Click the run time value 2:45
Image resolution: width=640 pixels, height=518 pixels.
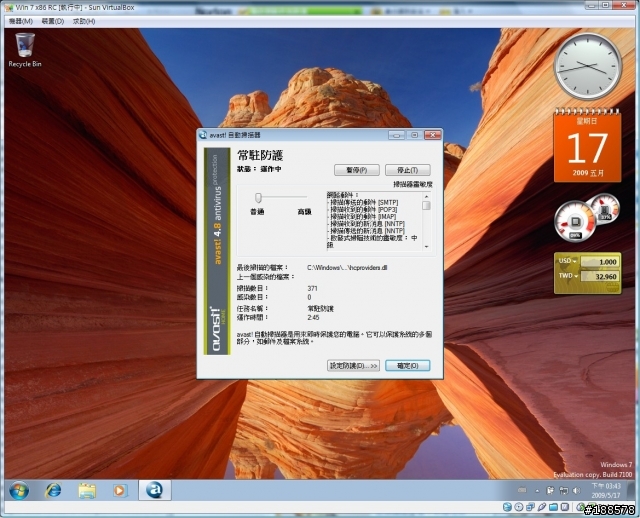(313, 317)
